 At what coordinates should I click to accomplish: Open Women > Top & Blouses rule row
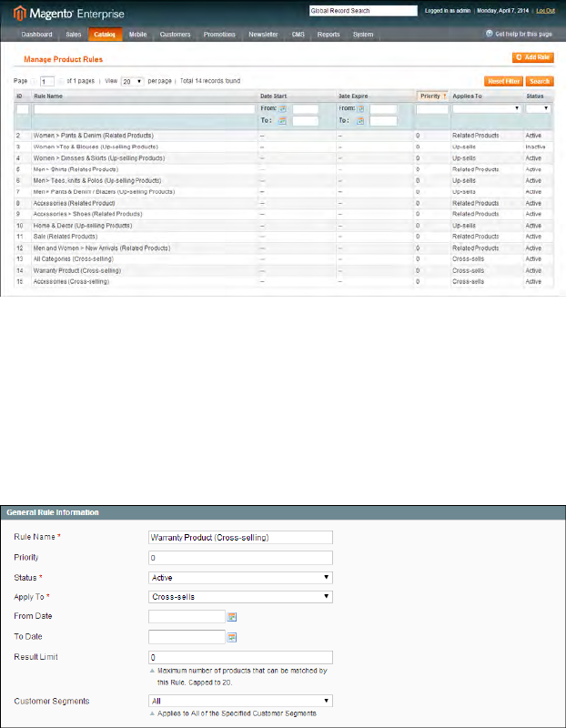(x=284, y=147)
